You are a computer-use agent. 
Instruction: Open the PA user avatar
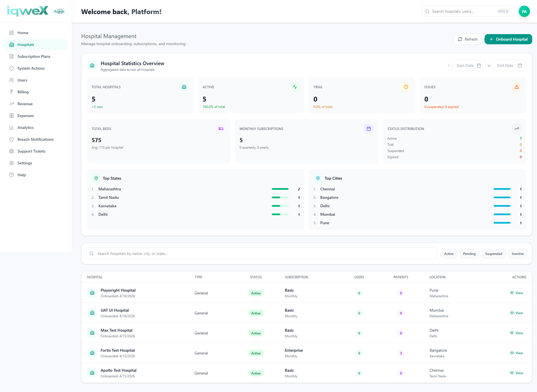point(524,12)
